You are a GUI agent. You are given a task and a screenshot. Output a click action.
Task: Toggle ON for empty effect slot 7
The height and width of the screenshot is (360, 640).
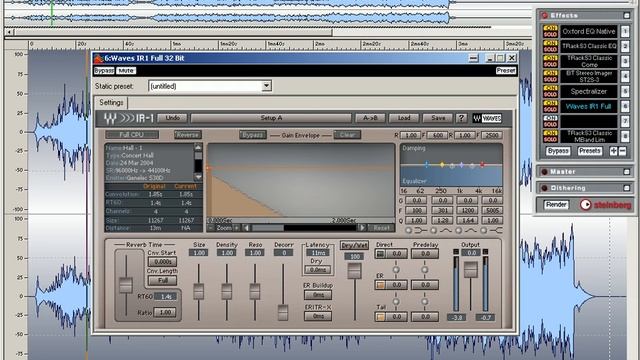point(550,118)
